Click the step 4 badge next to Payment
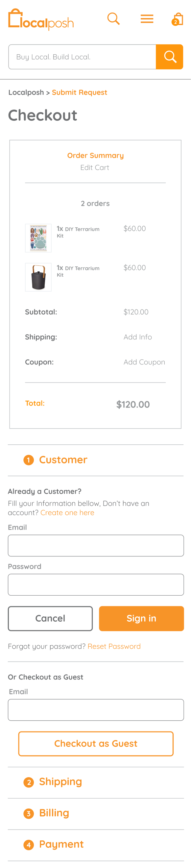 pos(29,844)
